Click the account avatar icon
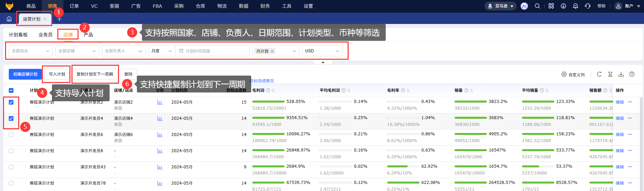The image size is (644, 191). coord(618,6)
